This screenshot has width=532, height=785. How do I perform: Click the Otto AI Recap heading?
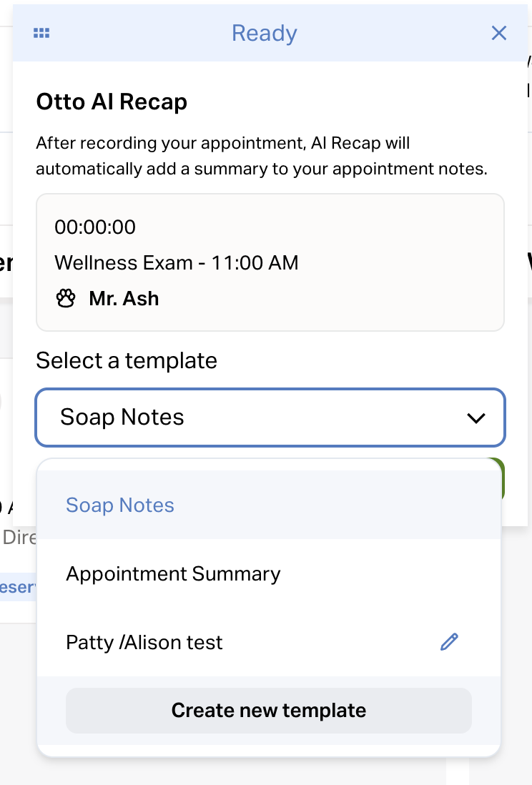tap(112, 102)
